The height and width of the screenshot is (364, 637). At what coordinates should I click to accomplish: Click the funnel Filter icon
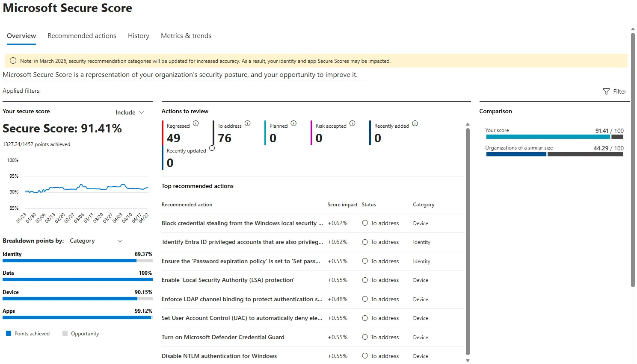[x=606, y=91]
